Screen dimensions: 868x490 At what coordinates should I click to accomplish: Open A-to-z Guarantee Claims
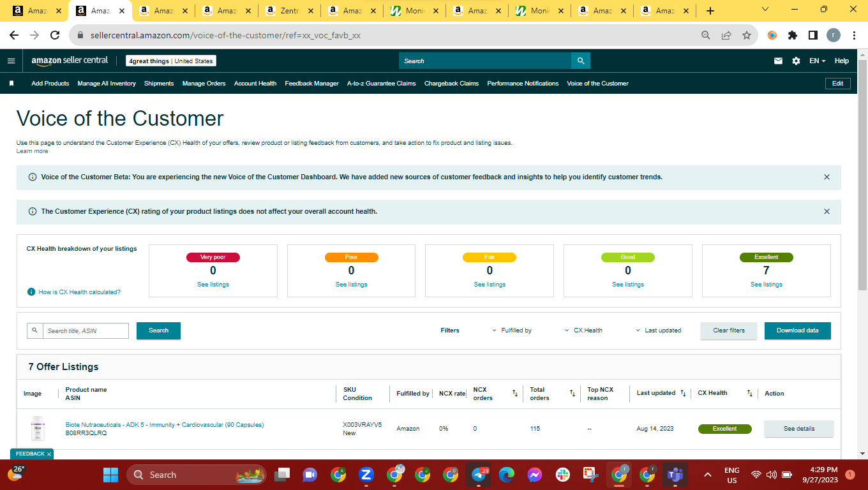point(382,84)
